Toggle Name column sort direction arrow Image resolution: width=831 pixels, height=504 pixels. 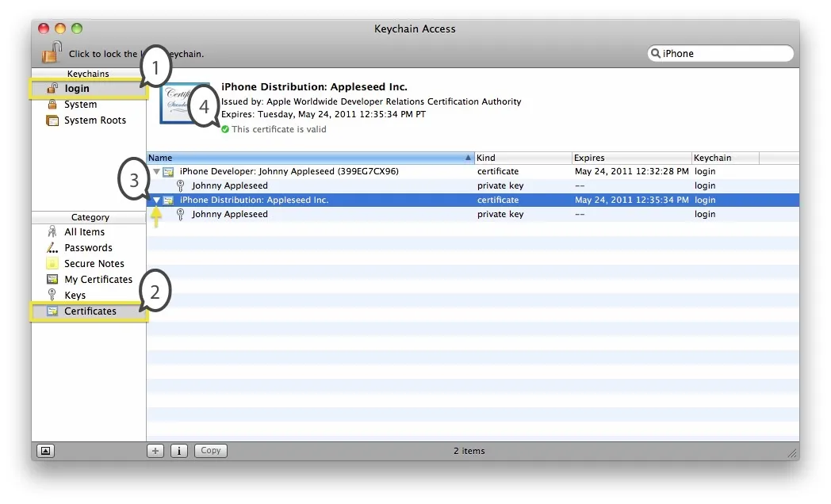[468, 158]
